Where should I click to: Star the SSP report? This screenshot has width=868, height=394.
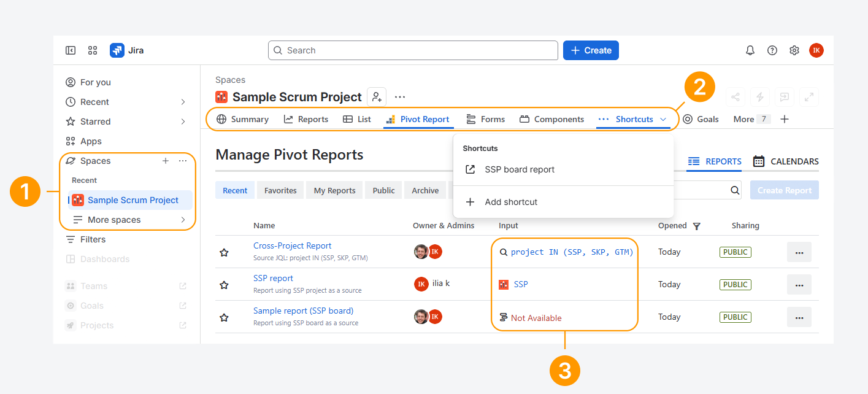225,285
